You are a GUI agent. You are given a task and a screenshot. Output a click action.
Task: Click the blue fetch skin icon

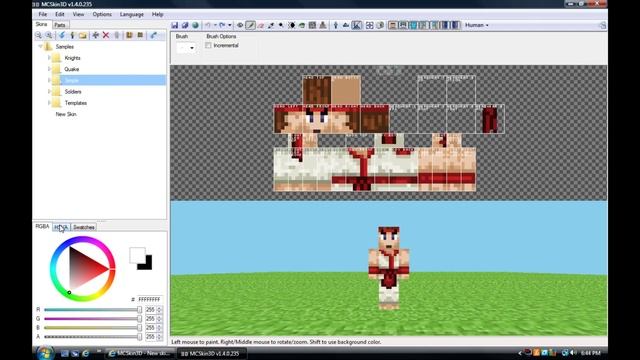coord(153,36)
